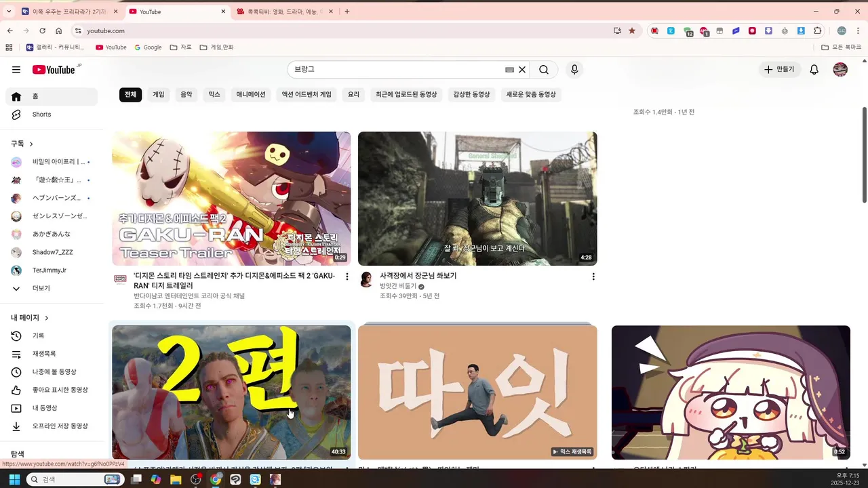Viewport: 868px width, 488px height.
Task: Open the notifications bell
Action: coord(814,70)
